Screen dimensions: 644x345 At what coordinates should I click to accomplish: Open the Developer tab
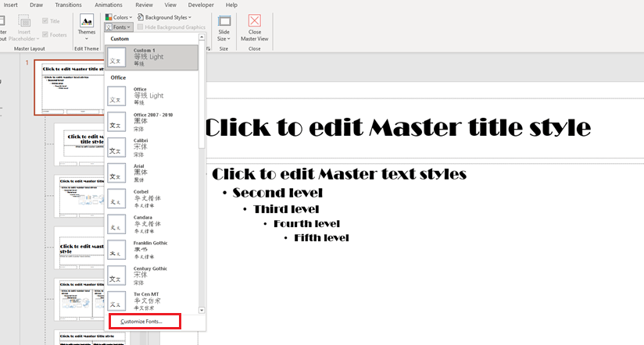point(201,5)
